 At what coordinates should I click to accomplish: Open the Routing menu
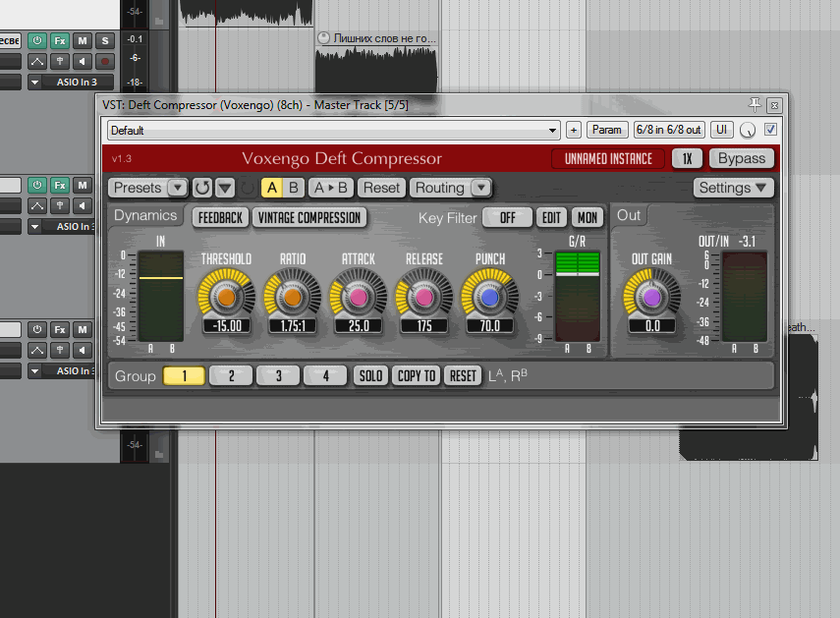click(x=440, y=188)
